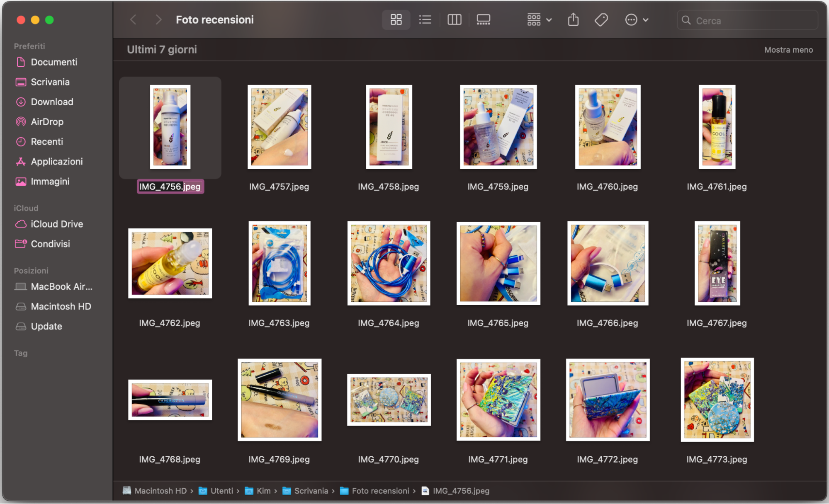Switch to gallery view
The width and height of the screenshot is (829, 504).
point(483,19)
